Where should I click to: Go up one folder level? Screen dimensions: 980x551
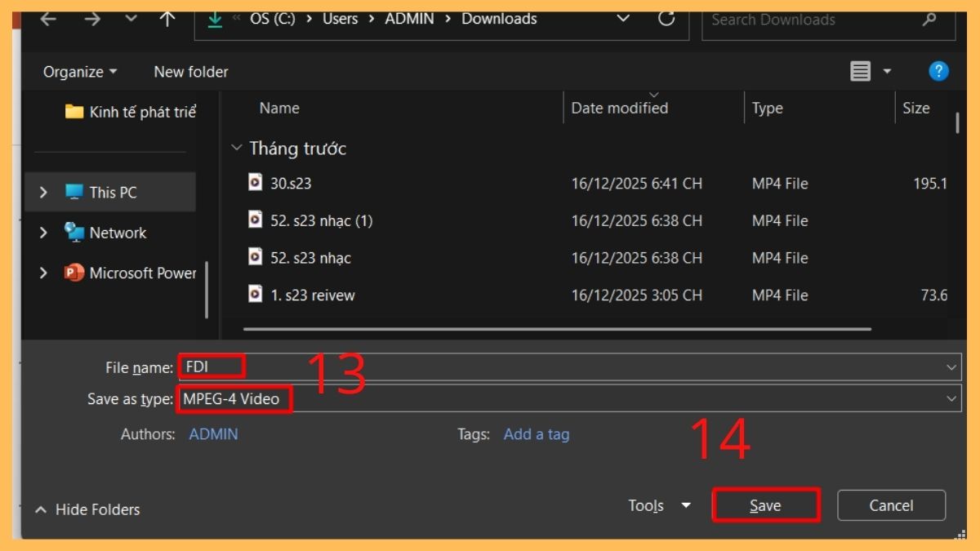click(167, 19)
